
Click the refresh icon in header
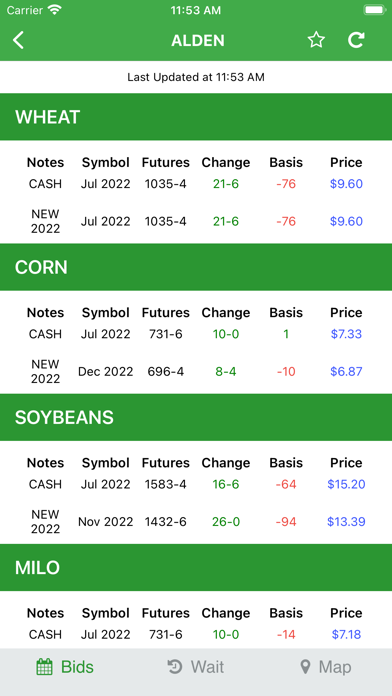pyautogui.click(x=356, y=40)
